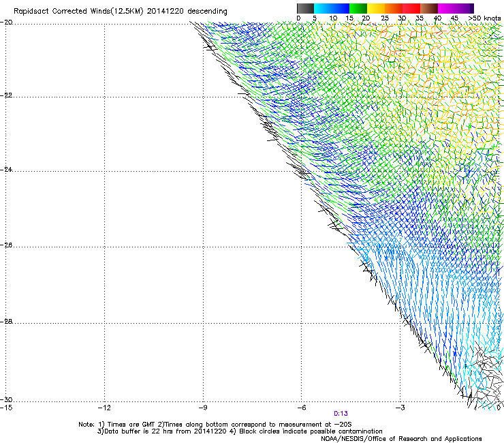Click the note 'Times along bottom correspond to measurement'
Viewport: 504px width, 443px height.
click(244, 425)
